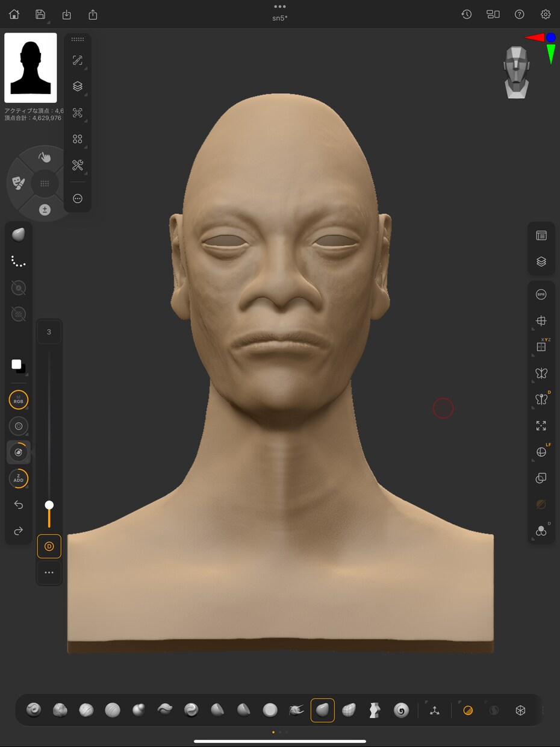Open the brush alpha sphere atop the left toolbar
This screenshot has width=560, height=747.
tap(17, 234)
